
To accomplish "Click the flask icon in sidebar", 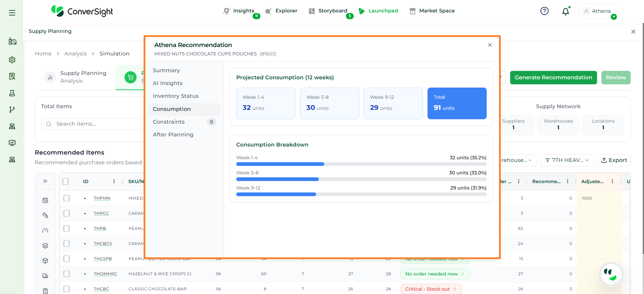I will (x=12, y=93).
